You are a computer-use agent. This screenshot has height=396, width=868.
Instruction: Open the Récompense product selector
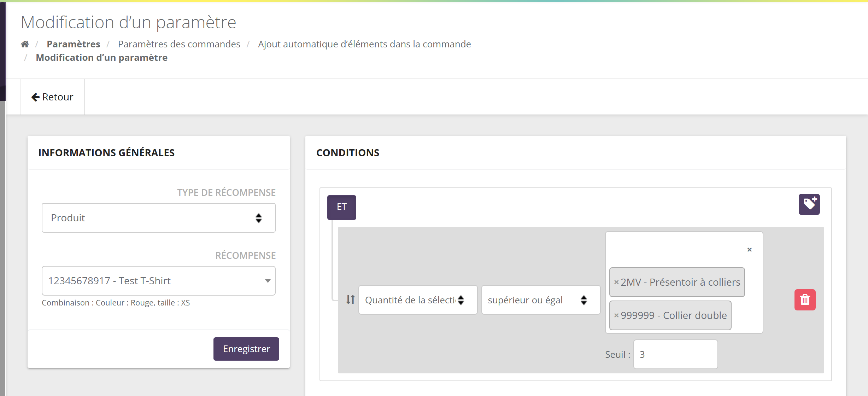coord(159,281)
